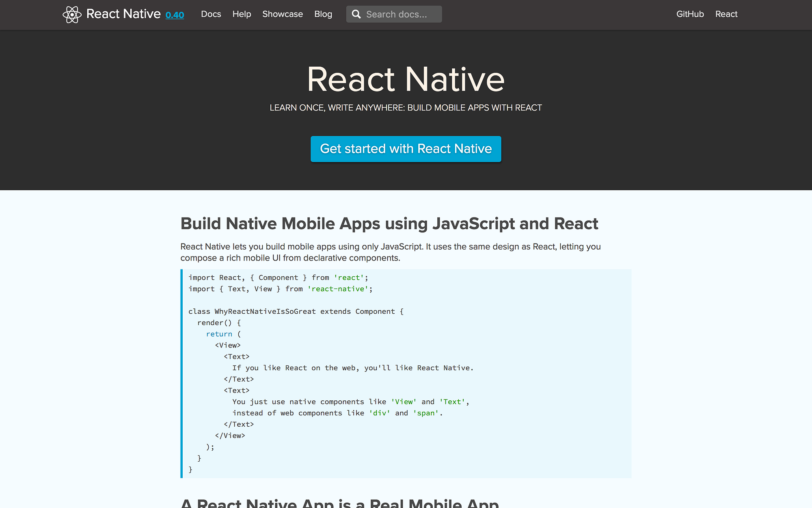Click the return keyword in code
Image resolution: width=812 pixels, height=508 pixels.
(219, 334)
